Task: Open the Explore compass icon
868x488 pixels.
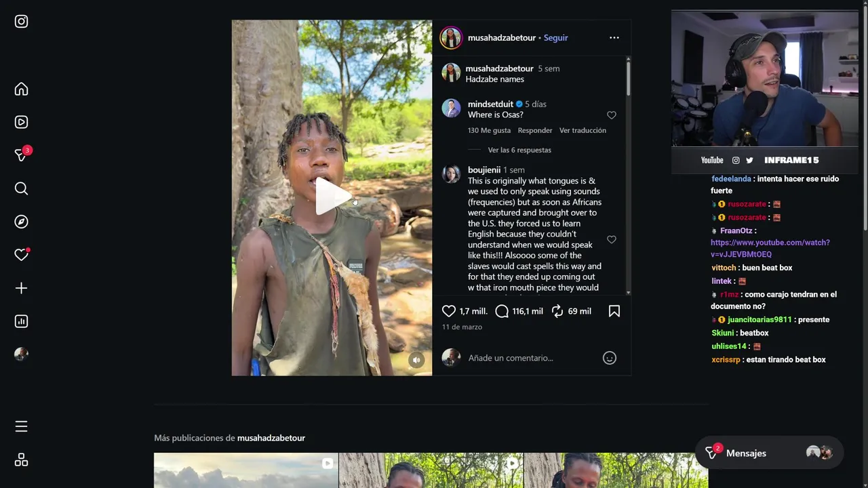Action: [x=21, y=222]
